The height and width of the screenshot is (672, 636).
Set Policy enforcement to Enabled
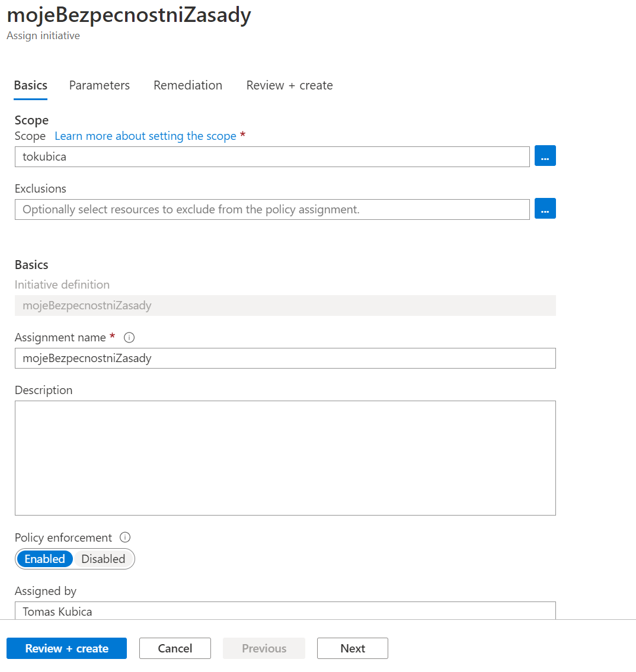tap(44, 559)
